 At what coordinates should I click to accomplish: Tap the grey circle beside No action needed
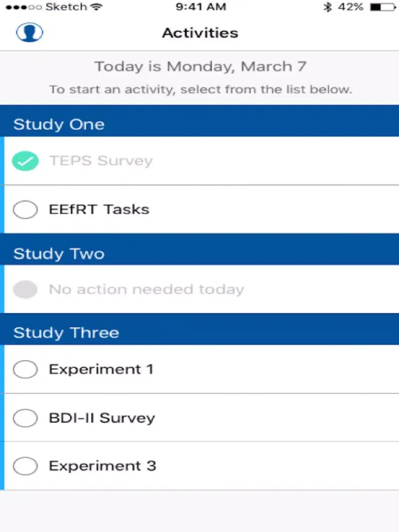coord(25,289)
